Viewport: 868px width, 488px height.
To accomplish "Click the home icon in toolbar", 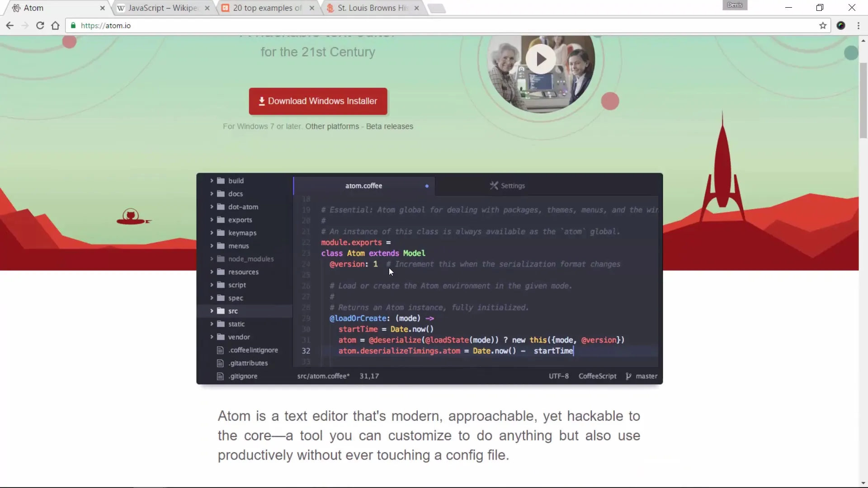I will (x=55, y=26).
